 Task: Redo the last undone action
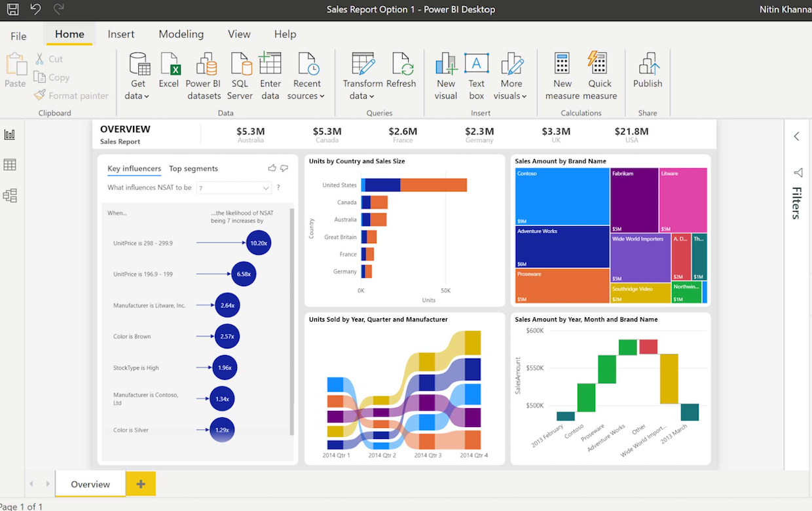[x=59, y=9]
